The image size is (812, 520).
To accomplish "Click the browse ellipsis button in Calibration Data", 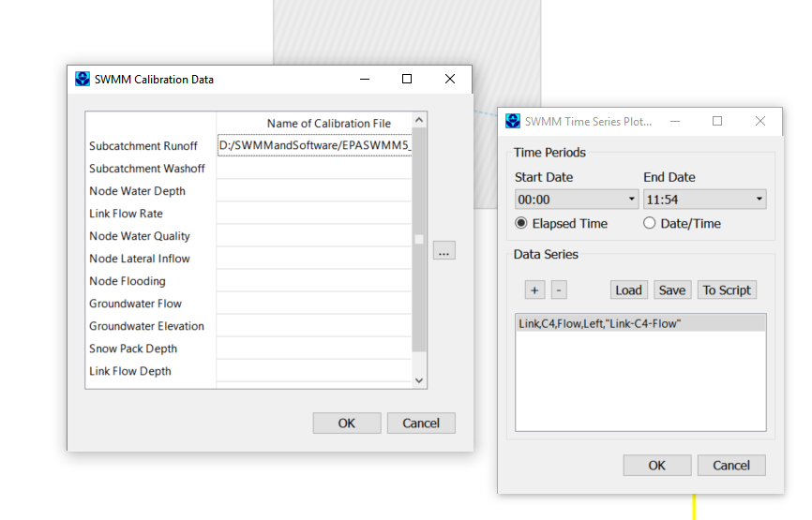I will (x=444, y=250).
